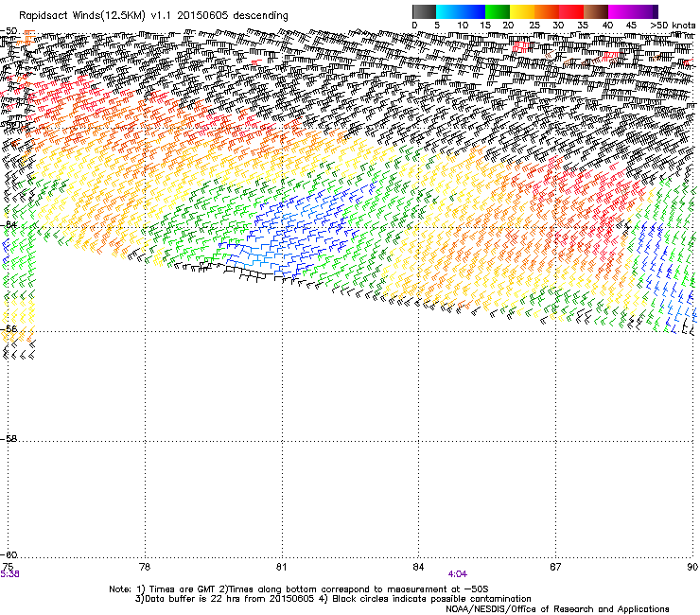Click the '75' longitude axis label
700x615 pixels.
point(8,567)
